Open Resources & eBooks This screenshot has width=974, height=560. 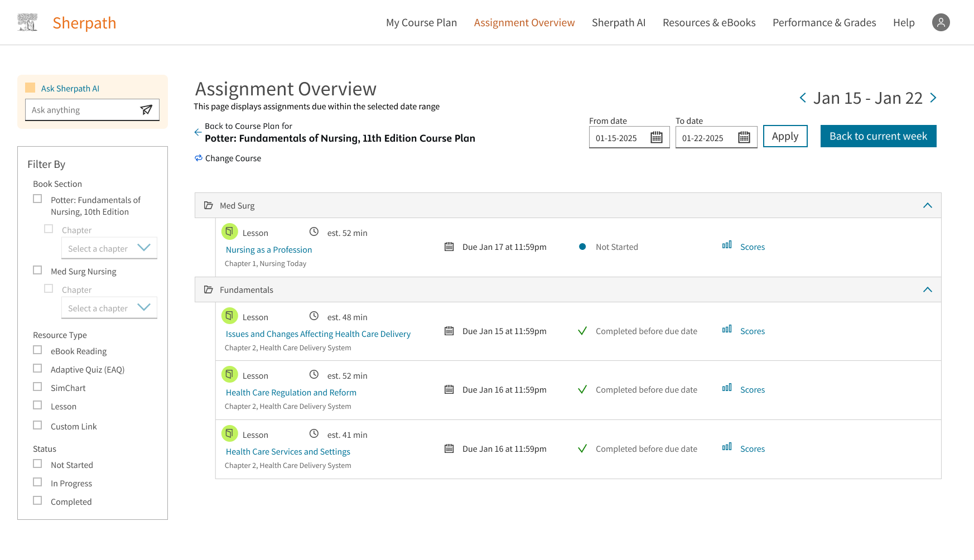(x=709, y=22)
